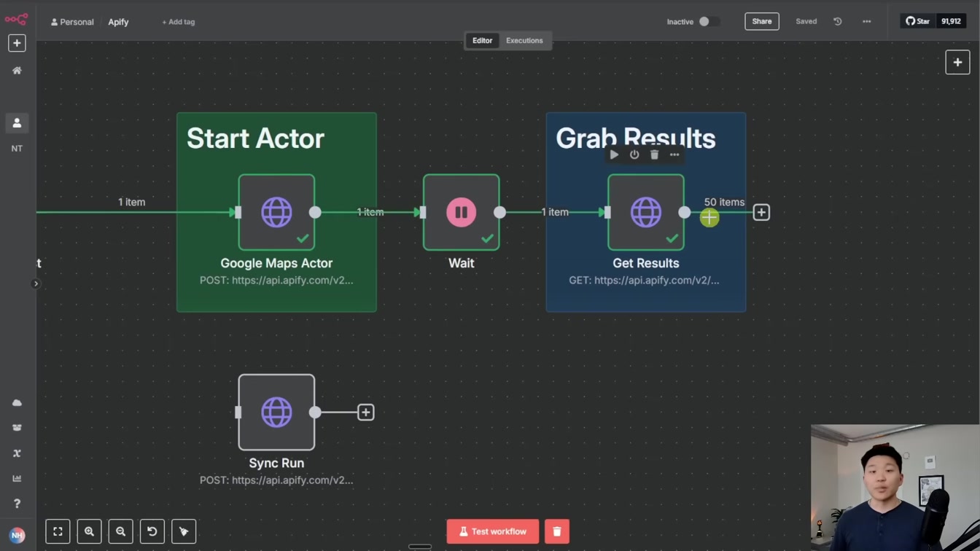The image size is (980, 551).
Task: Open the NT project in sidebar
Action: click(x=17, y=149)
